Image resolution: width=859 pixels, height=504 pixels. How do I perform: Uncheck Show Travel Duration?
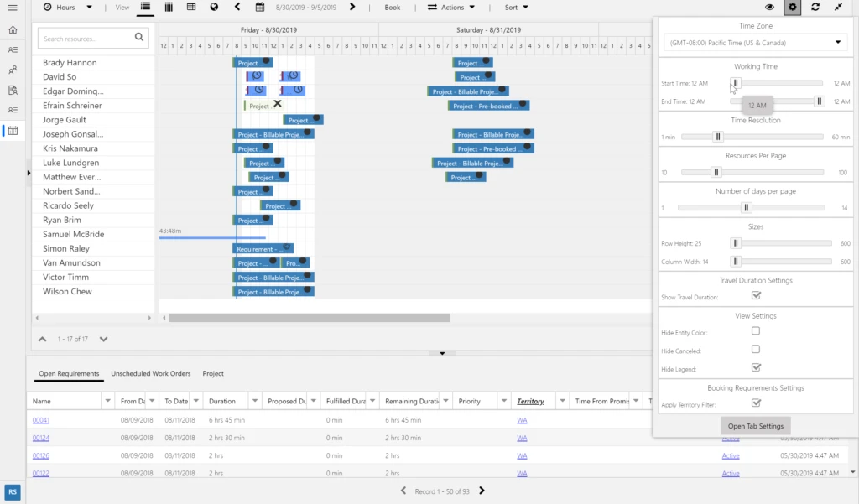pos(756,295)
